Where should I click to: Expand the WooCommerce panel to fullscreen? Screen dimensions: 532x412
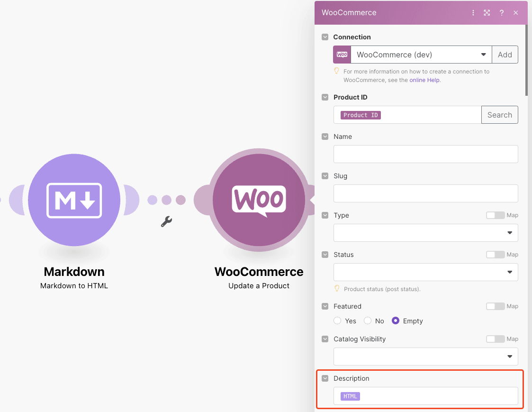pos(487,13)
